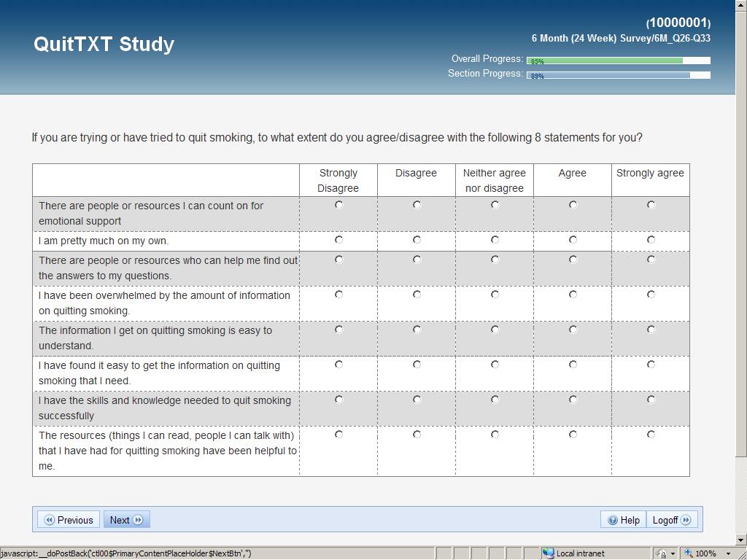
Task: Mark Neither for 'answers to my questions'
Action: point(495,260)
